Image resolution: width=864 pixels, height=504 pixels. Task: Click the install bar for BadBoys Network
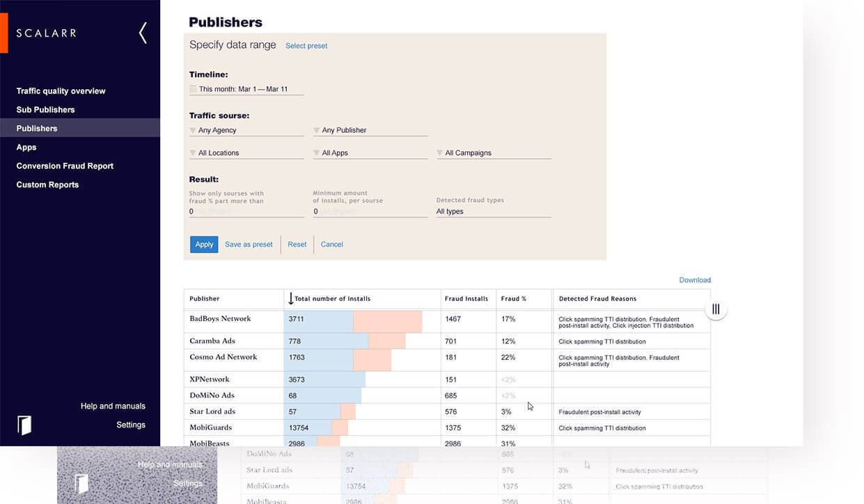click(x=353, y=321)
